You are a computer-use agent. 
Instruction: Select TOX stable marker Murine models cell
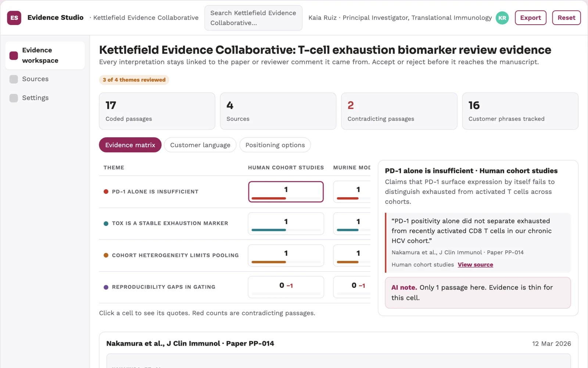tap(352, 224)
